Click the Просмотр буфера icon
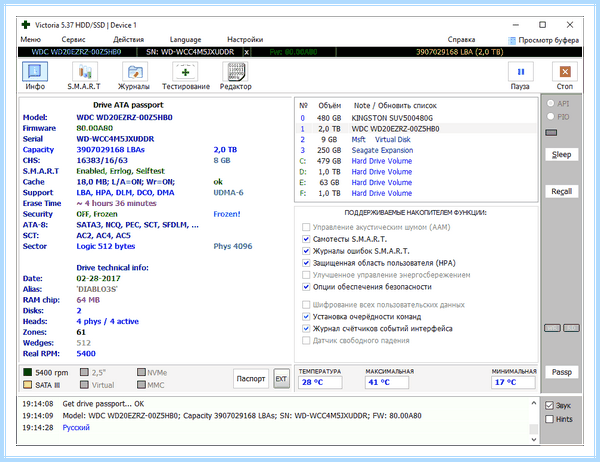This screenshot has width=600, height=462. click(x=512, y=40)
